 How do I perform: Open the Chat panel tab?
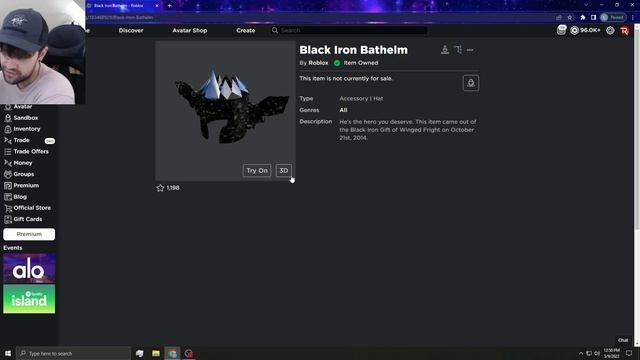[623, 340]
